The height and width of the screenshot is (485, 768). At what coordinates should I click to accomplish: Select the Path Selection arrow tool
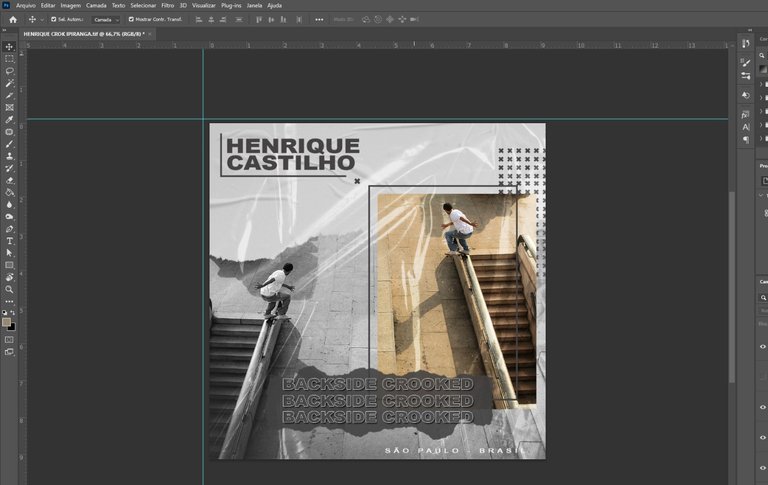pos(9,253)
